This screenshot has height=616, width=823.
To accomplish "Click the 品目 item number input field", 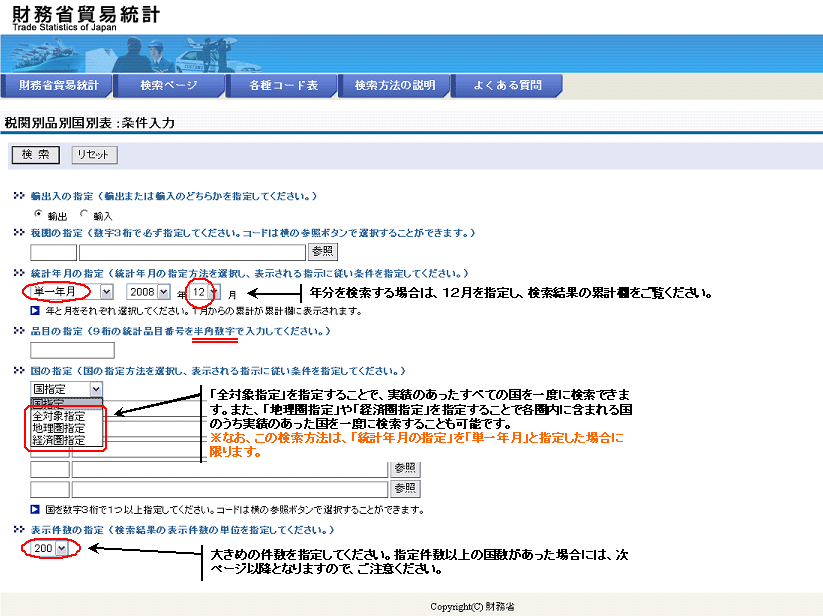I will point(72,350).
